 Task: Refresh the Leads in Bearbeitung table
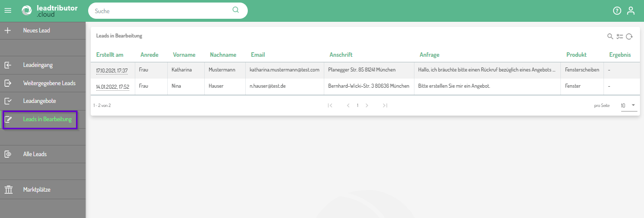click(629, 36)
